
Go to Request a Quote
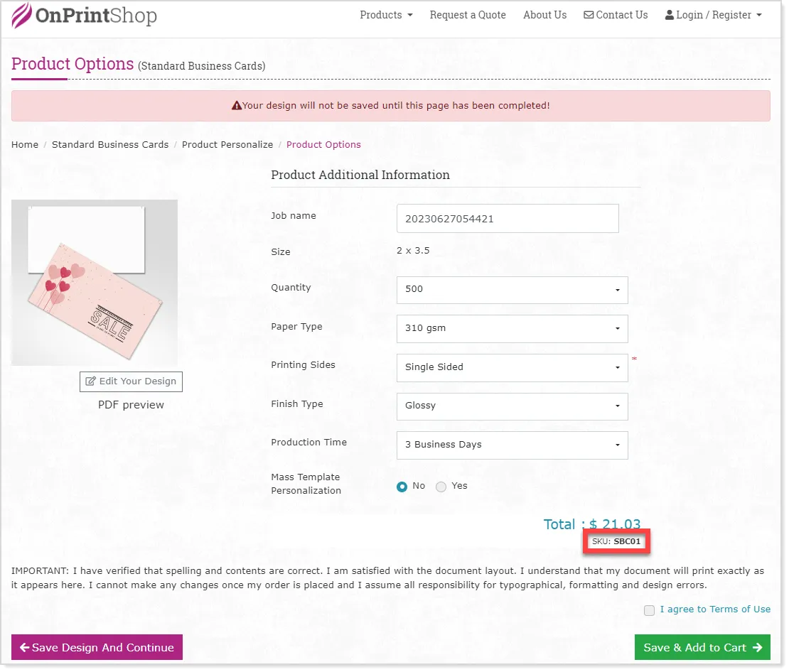click(x=468, y=15)
